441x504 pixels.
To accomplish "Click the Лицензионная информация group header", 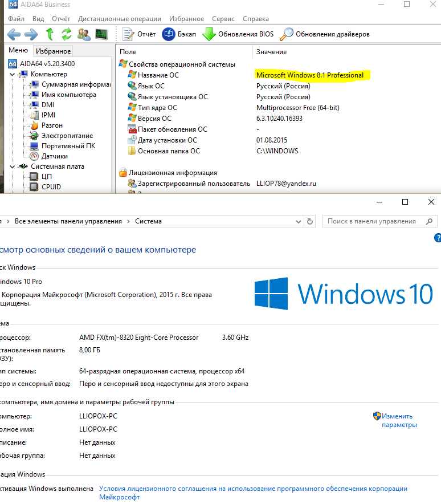I will tap(168, 173).
